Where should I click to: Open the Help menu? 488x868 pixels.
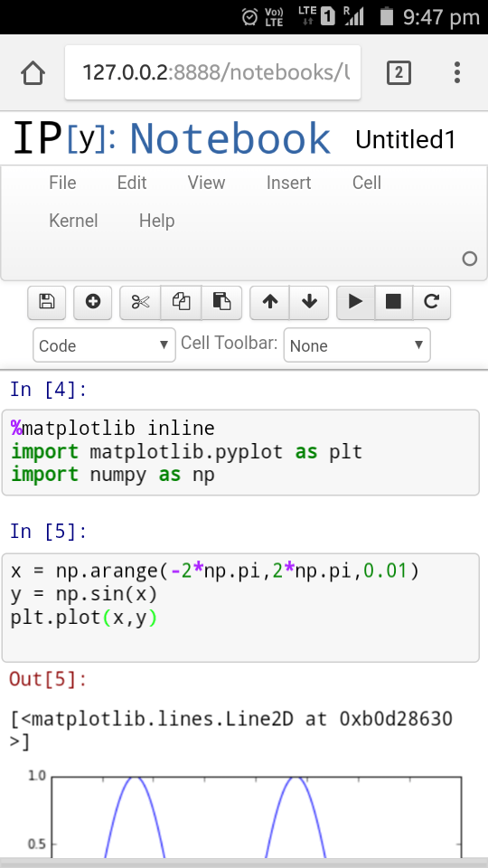point(156,221)
